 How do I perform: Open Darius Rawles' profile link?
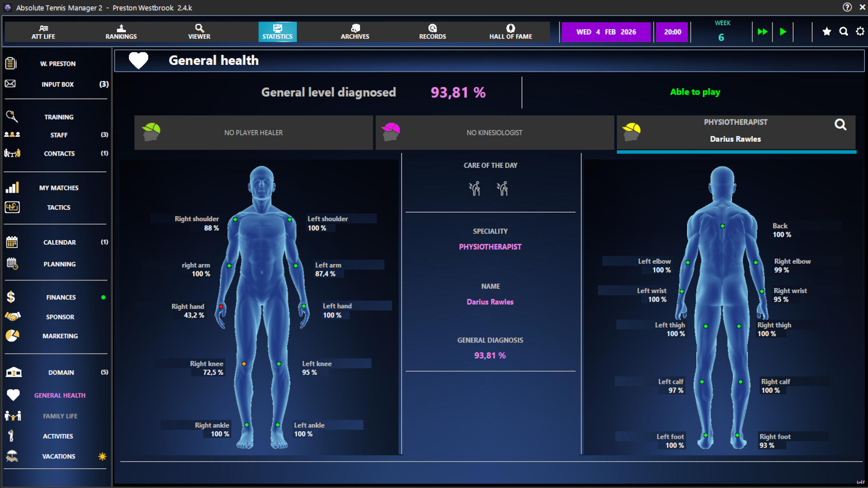tap(490, 302)
